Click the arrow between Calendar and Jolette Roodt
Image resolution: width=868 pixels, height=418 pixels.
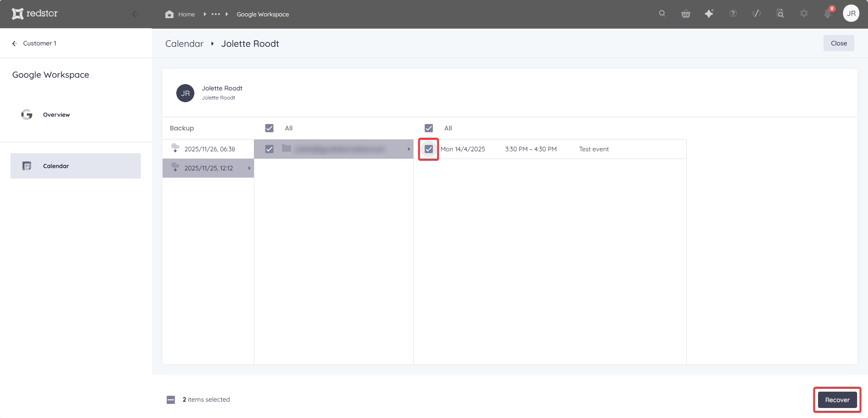click(x=212, y=44)
